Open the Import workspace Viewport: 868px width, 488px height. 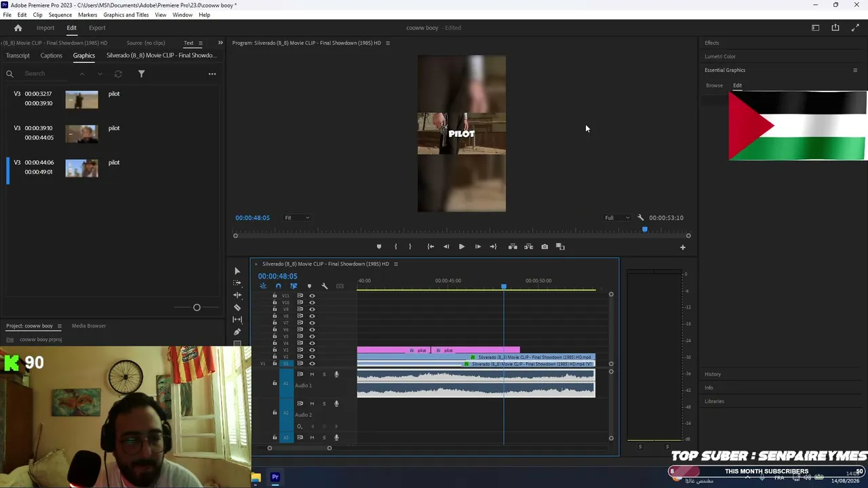[x=45, y=28]
